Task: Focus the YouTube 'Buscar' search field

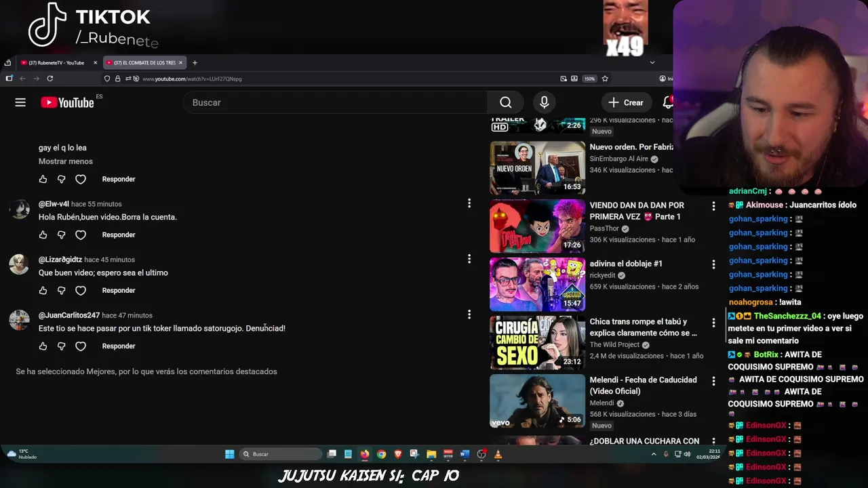Action: 336,102
